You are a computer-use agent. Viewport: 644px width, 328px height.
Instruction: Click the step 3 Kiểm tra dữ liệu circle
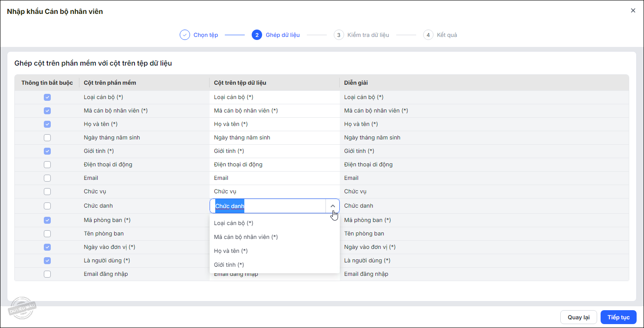pos(339,35)
